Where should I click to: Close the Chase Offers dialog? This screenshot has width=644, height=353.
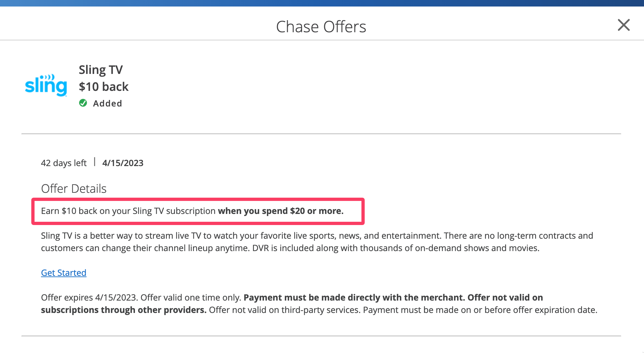coord(623,25)
